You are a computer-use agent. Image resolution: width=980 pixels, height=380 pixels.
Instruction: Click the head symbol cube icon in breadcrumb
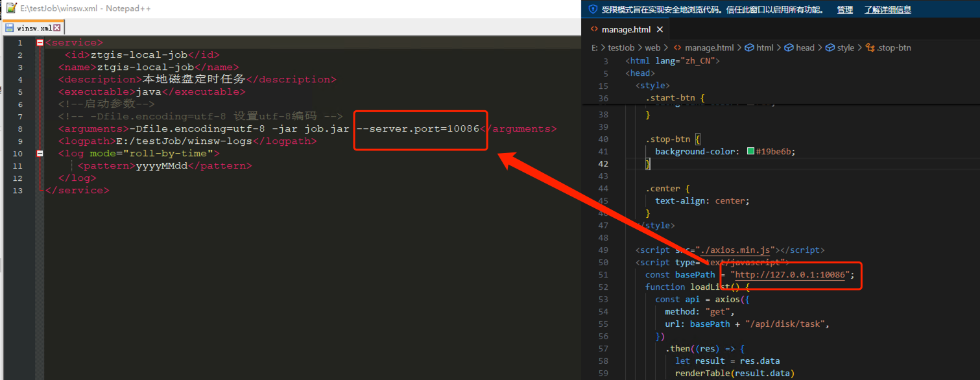(789, 48)
